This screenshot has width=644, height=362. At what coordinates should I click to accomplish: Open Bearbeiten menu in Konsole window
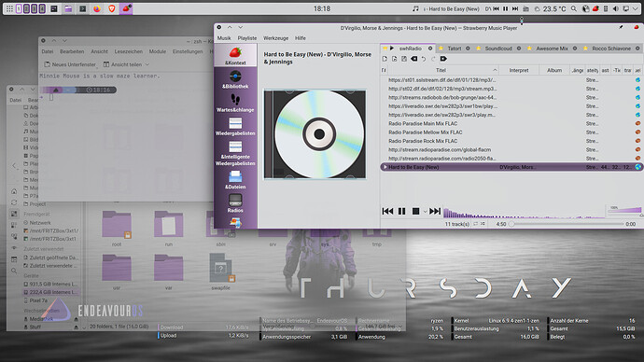[x=72, y=51]
